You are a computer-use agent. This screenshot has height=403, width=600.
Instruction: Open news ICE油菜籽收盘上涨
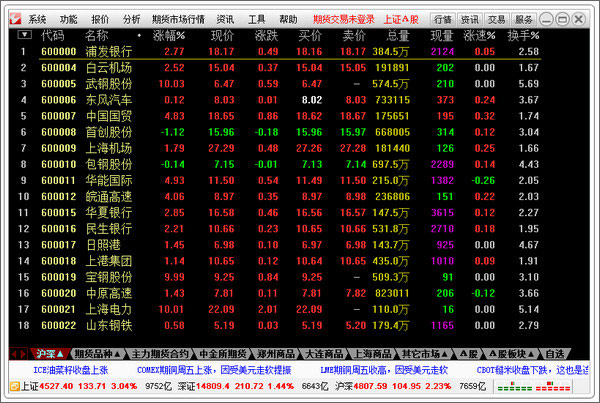tap(71, 370)
